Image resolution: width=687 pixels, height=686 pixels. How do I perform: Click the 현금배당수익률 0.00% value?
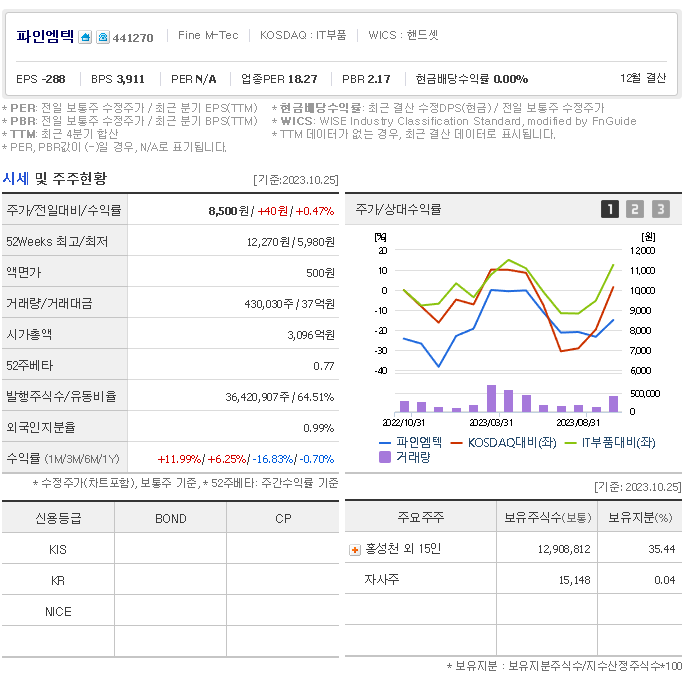point(471,79)
